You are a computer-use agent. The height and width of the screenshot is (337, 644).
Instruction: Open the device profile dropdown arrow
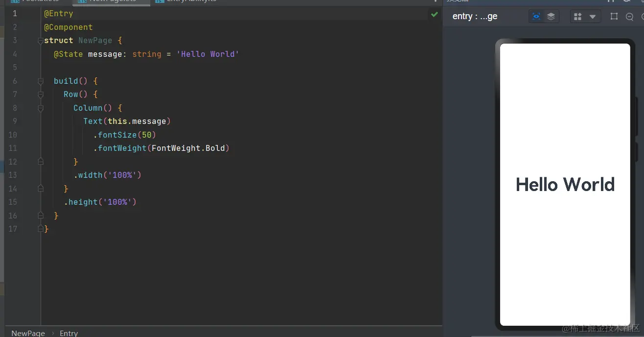(592, 17)
